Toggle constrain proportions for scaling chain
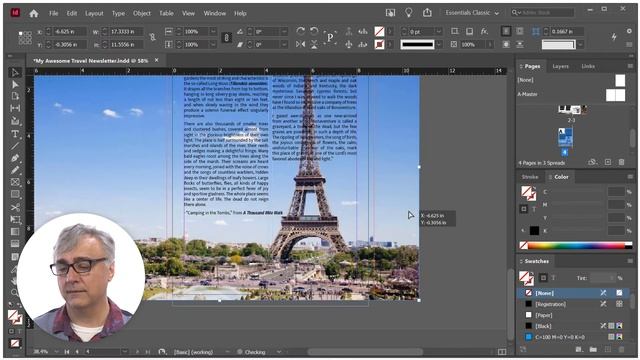The height and width of the screenshot is (360, 640). click(227, 38)
